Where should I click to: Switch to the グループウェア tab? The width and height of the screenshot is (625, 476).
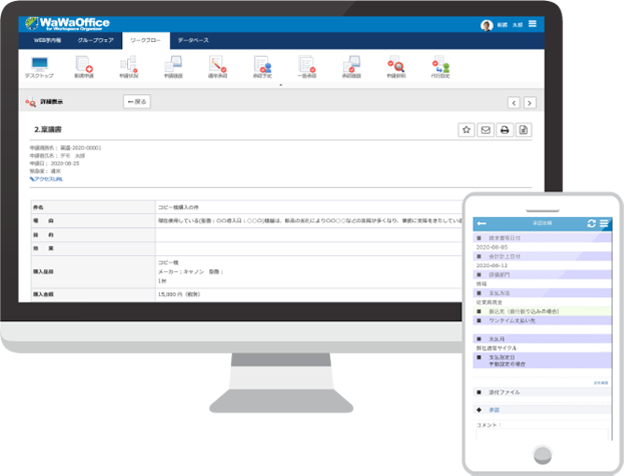pyautogui.click(x=96, y=41)
